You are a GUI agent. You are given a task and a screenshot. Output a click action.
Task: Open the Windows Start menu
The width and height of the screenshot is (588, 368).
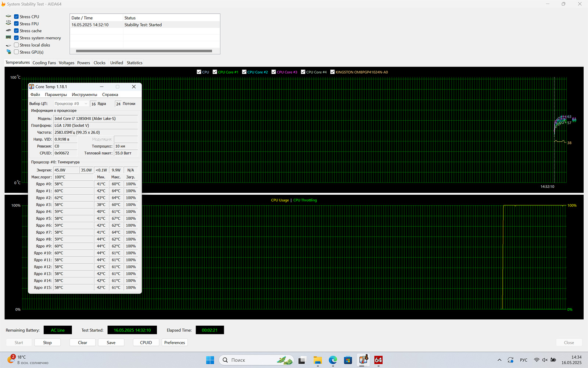[210, 360]
